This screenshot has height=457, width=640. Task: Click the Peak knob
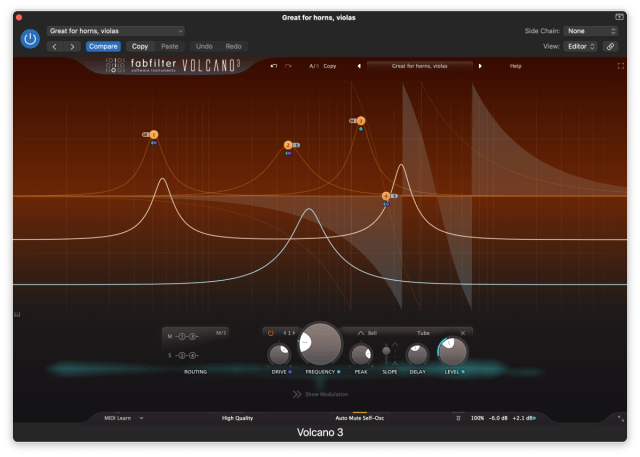click(x=361, y=355)
